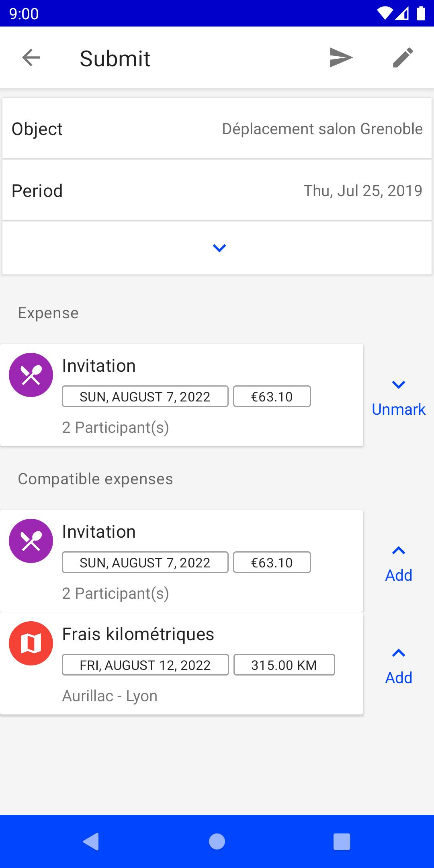
Task: Expand report details with blue chevron
Action: (219, 248)
